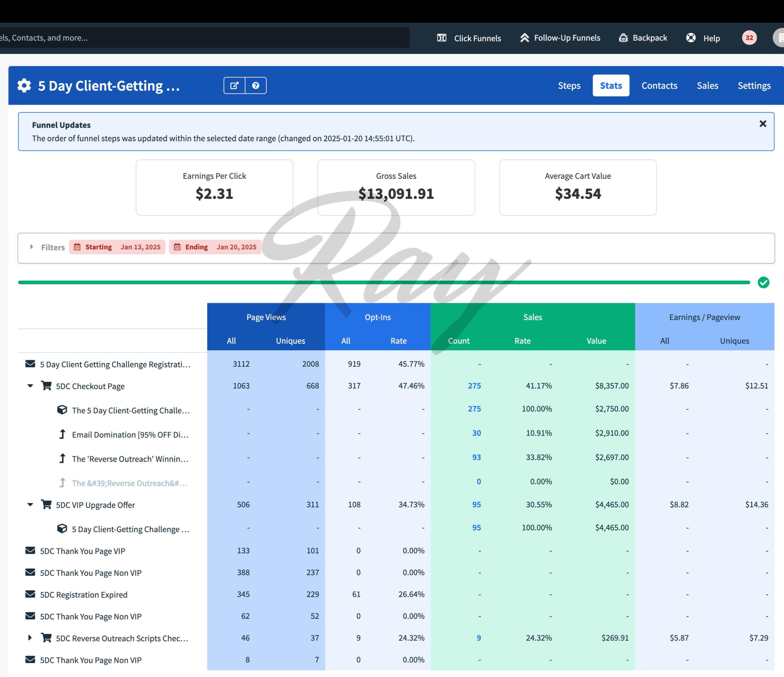Click the 5DC Registration Expired envelope icon

pos(30,594)
